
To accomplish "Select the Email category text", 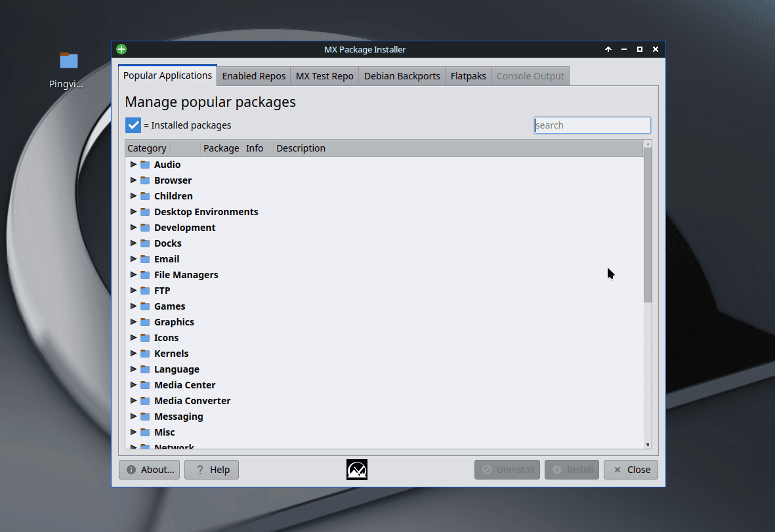I will [167, 259].
